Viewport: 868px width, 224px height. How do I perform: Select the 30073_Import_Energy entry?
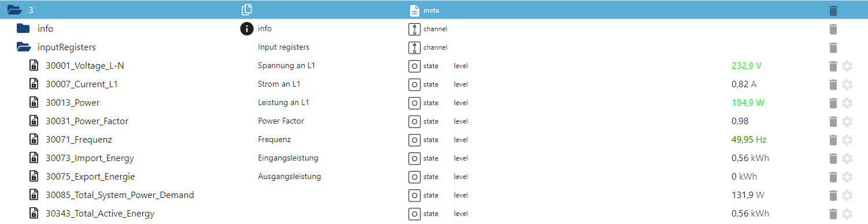point(90,158)
